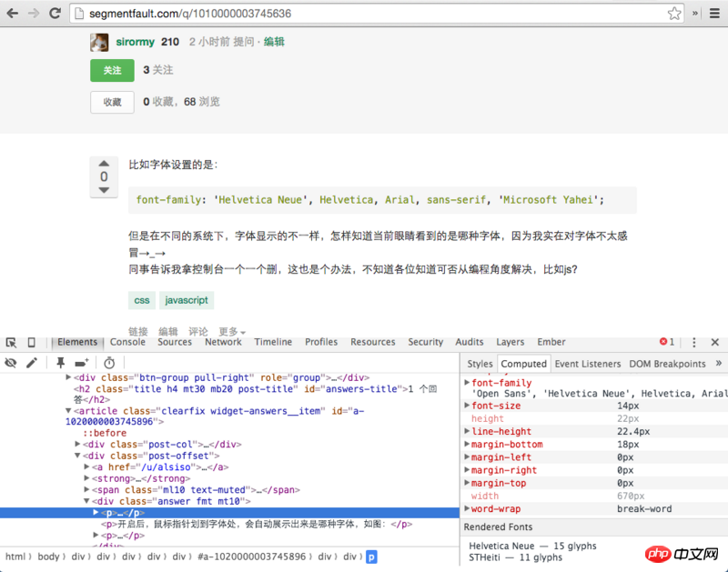Click the URL address bar

pyautogui.click(x=364, y=14)
